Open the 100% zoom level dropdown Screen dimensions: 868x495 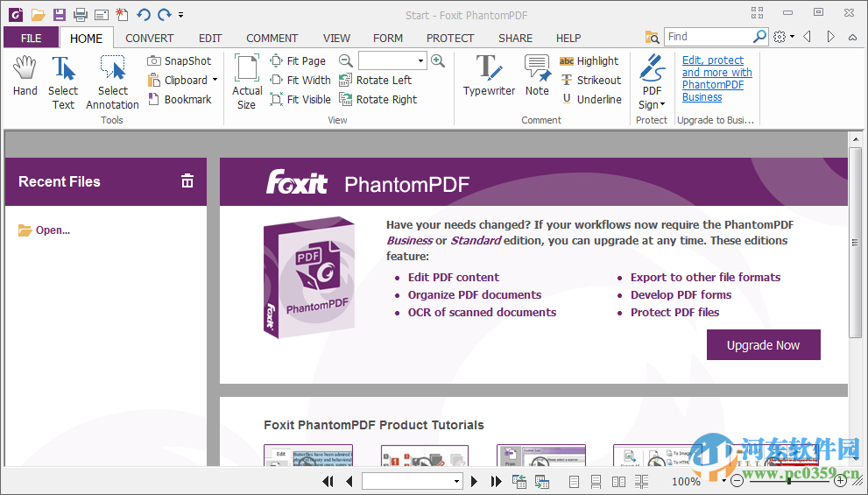pyautogui.click(x=723, y=481)
